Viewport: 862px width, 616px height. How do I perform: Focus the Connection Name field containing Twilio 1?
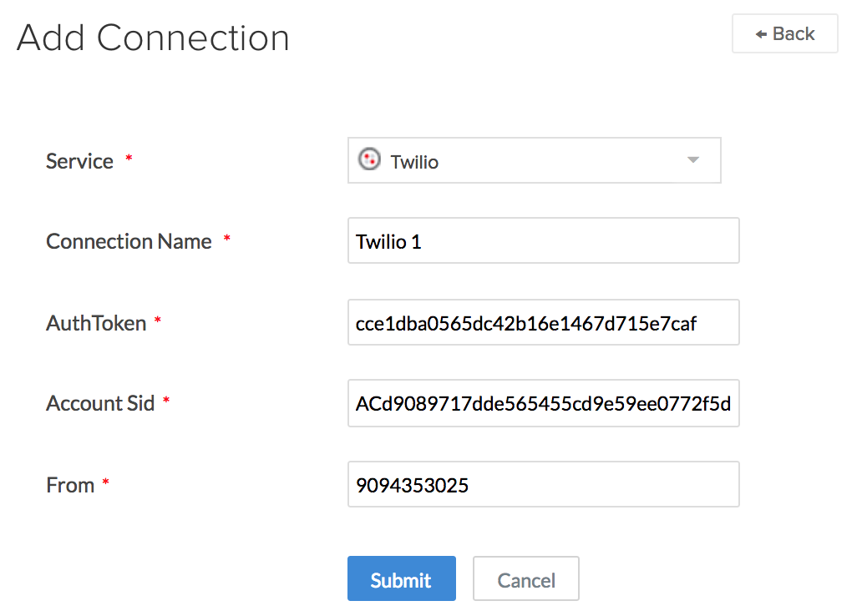point(543,241)
